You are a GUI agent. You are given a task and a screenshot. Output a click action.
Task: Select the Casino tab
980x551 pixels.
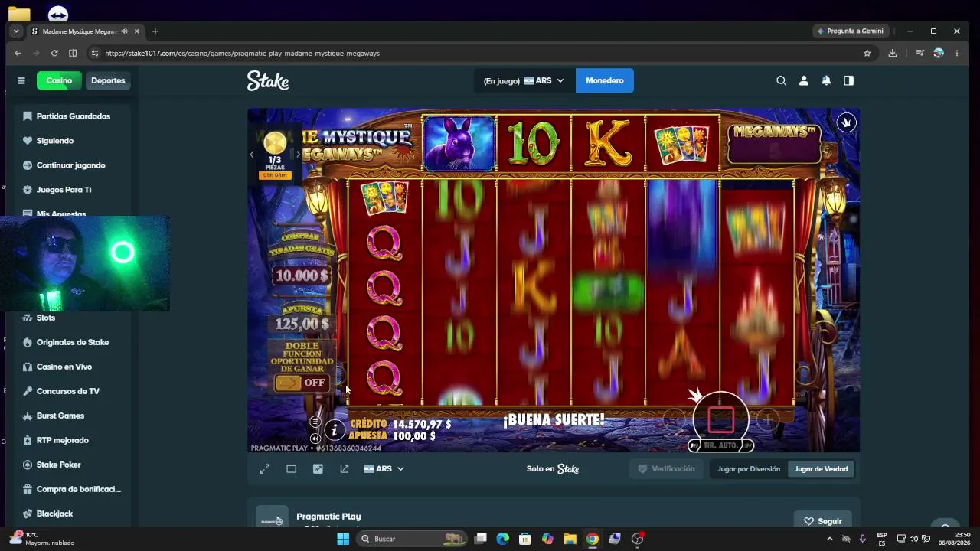(x=59, y=80)
